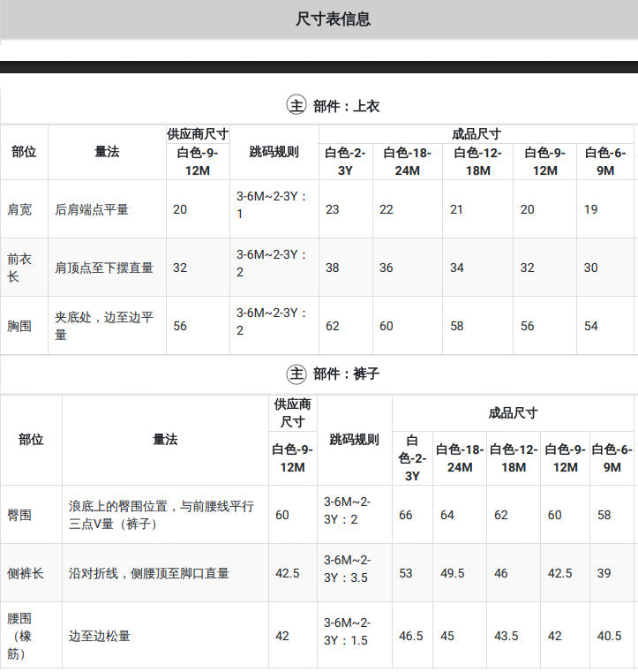Image resolution: width=638 pixels, height=672 pixels.
Task: Select the 尺寸表信息 header bar
Action: [319, 19]
